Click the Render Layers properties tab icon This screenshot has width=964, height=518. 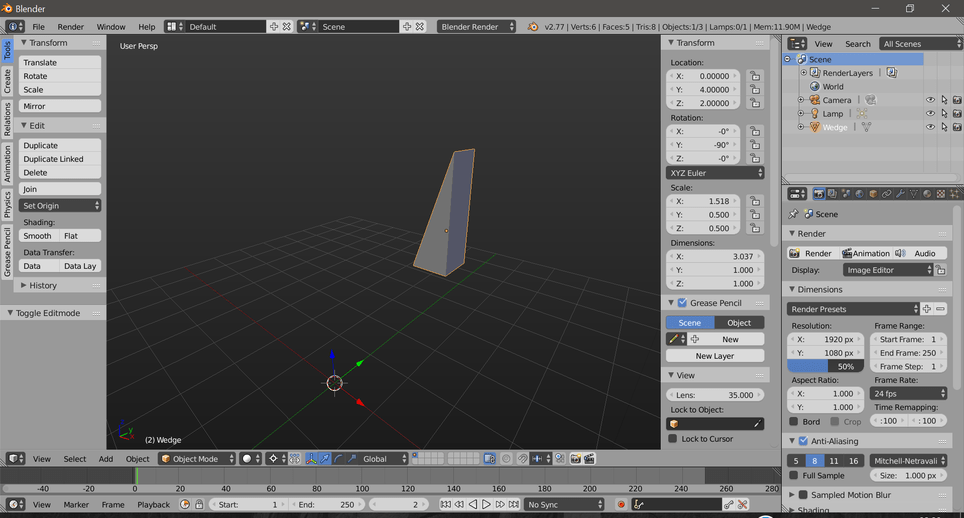tap(832, 194)
